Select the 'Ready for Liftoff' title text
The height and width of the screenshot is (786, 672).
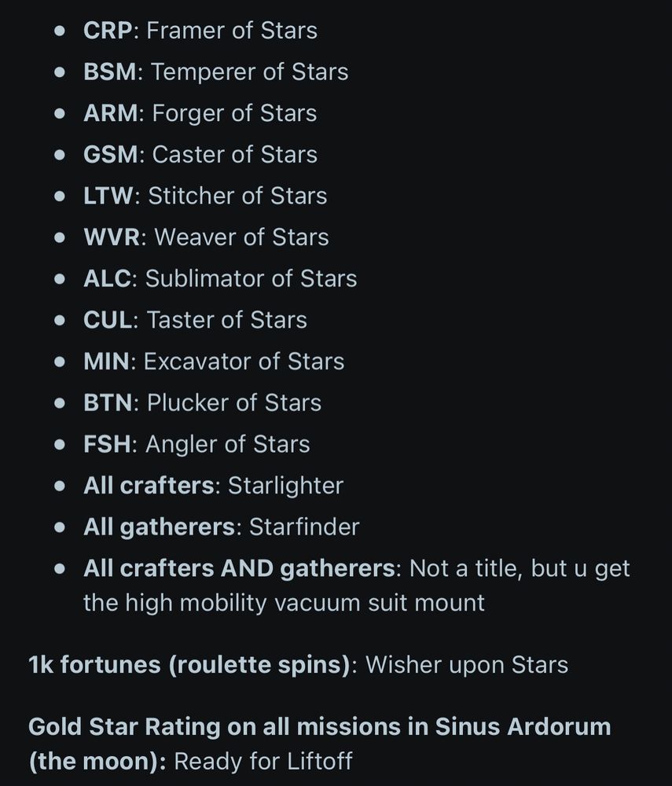(x=263, y=761)
